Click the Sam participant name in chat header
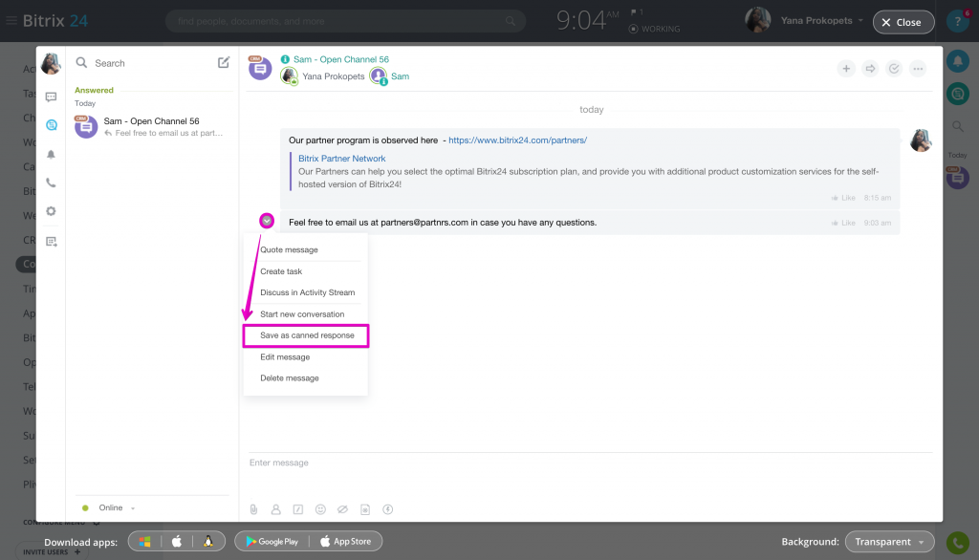 point(401,76)
